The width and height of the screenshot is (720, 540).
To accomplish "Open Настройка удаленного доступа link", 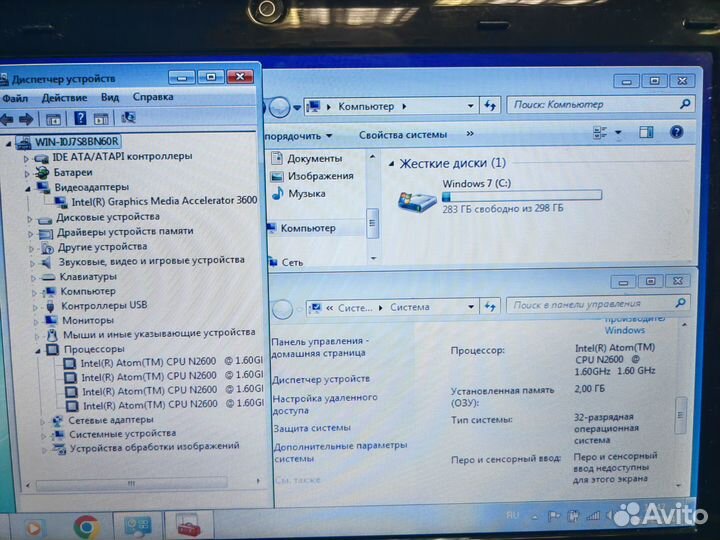I will [325, 404].
